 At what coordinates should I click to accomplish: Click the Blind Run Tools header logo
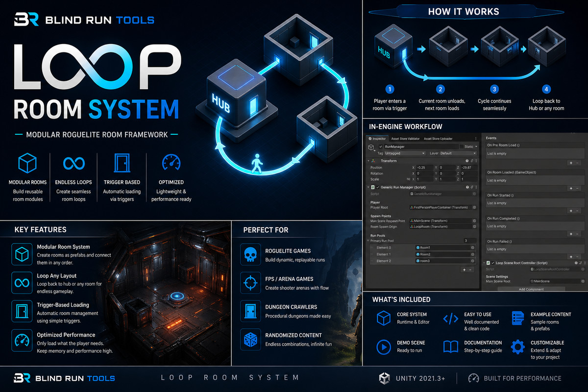pyautogui.click(x=84, y=20)
